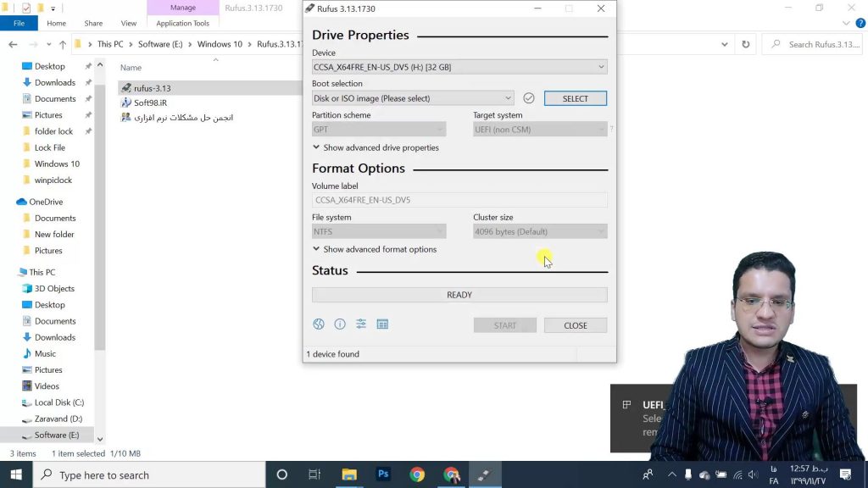Open Music under This PC
The height and width of the screenshot is (488, 868).
(x=45, y=353)
